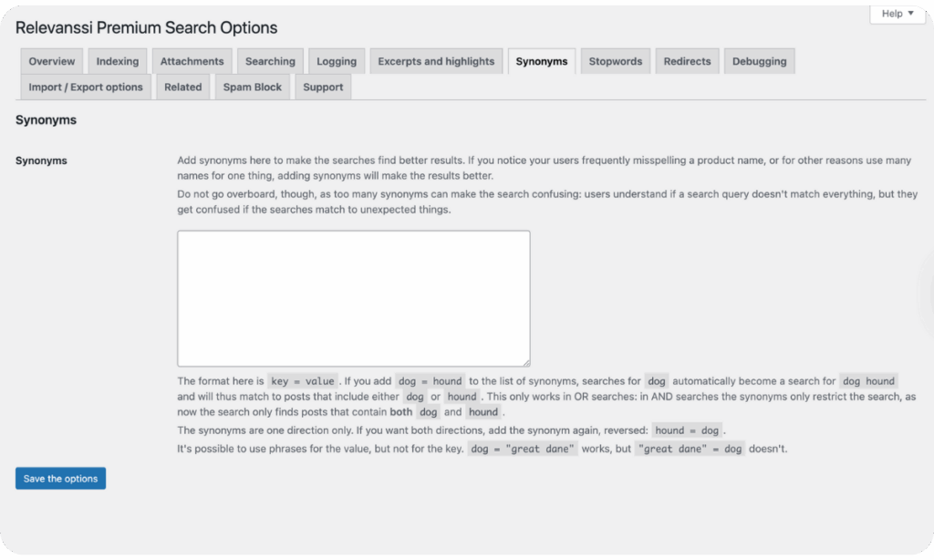
Task: Open the Overview tab
Action: pos(52,61)
